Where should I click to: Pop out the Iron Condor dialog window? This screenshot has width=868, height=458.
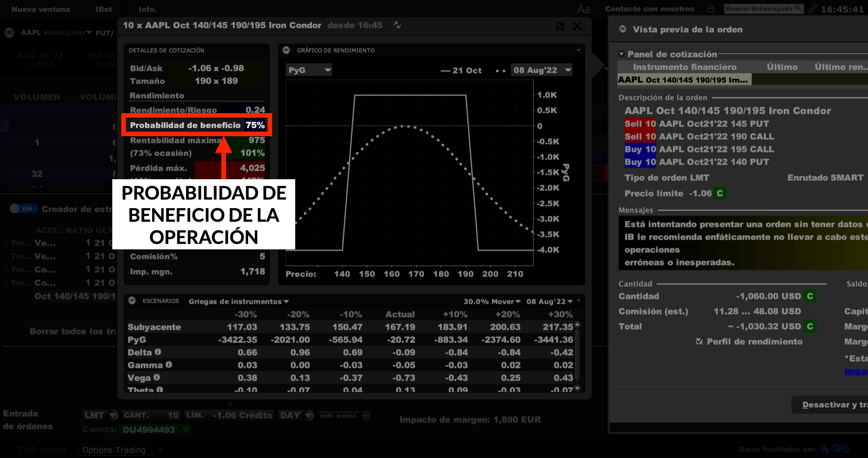(560, 26)
